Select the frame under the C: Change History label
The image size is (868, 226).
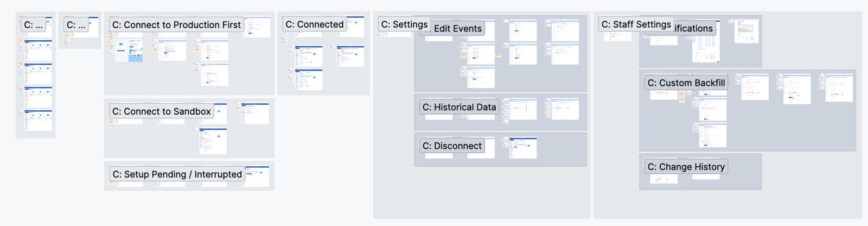click(663, 178)
